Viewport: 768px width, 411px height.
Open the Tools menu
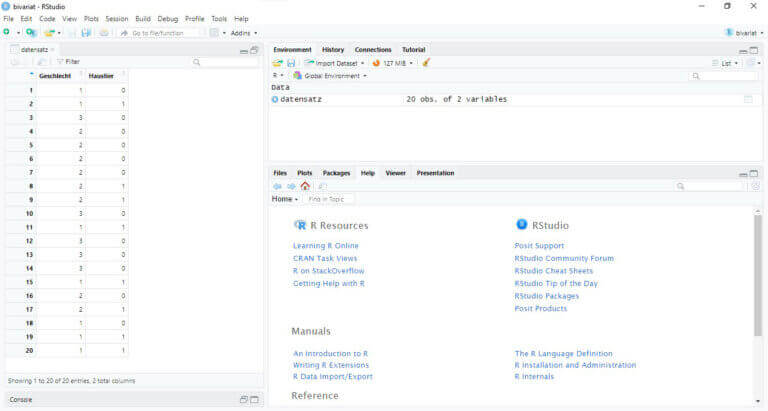coord(219,19)
